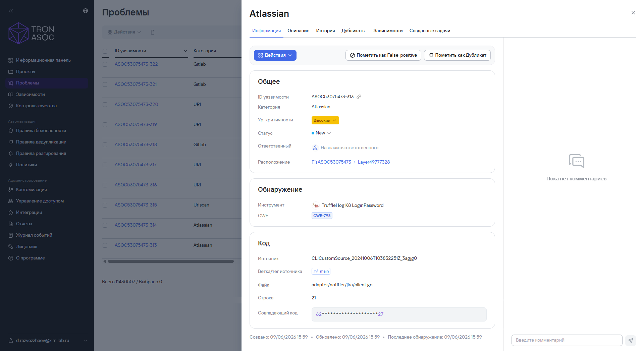Image resolution: width=644 pixels, height=351 pixels.
Task: Change severity via Высокий dropdown
Action: pos(325,120)
